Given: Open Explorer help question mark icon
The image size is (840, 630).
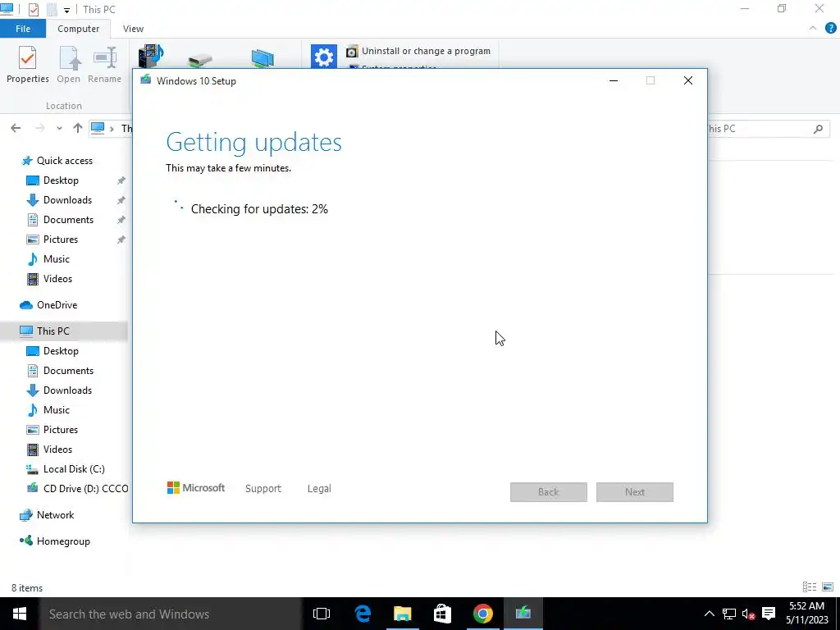Looking at the screenshot, I should 830,29.
